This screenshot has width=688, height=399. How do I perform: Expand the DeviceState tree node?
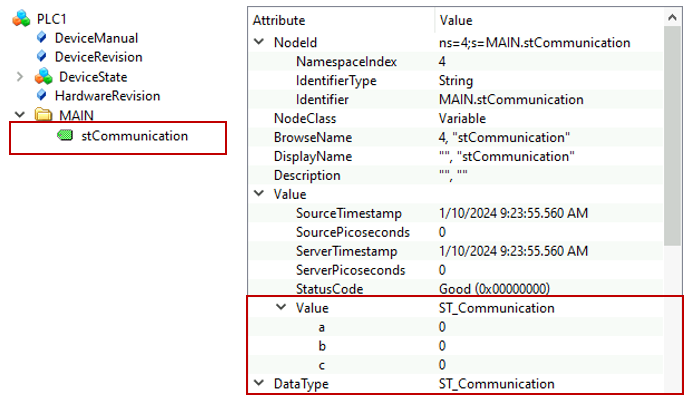[x=20, y=77]
